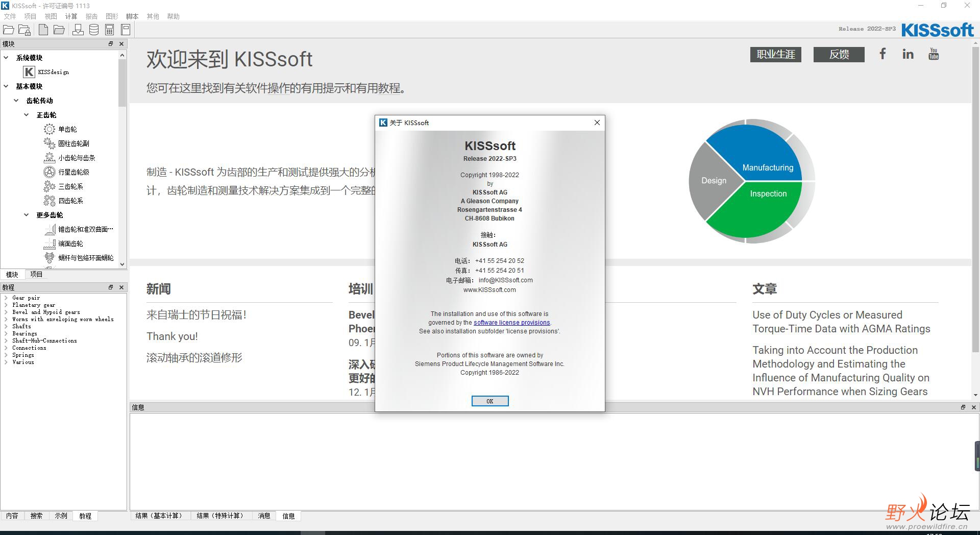Screen dimensions: 980x535
Task: Click the 反馈 feedback button
Action: tap(839, 55)
